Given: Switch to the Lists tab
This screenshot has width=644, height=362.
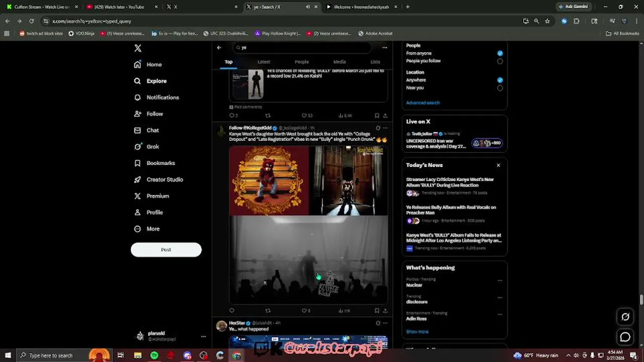Looking at the screenshot, I should coord(375,62).
